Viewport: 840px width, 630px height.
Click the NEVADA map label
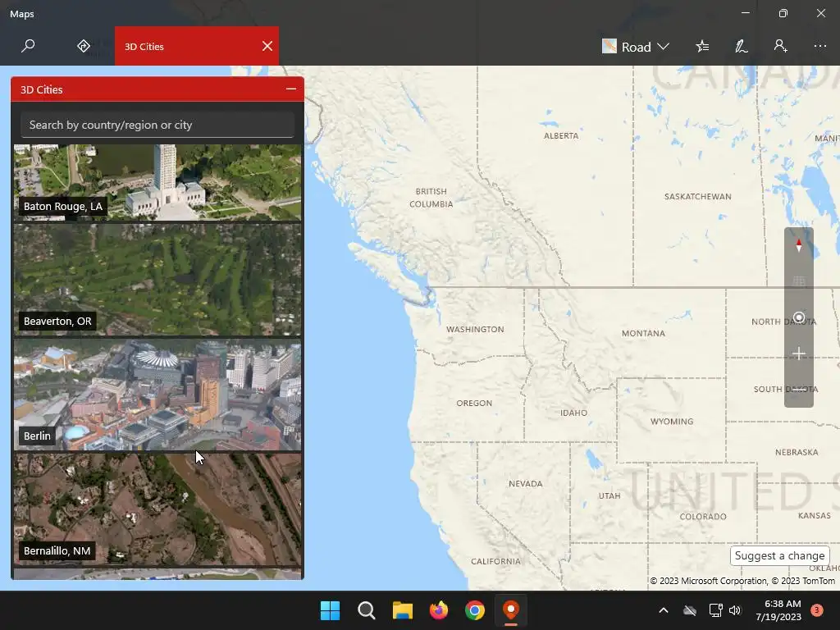526,484
